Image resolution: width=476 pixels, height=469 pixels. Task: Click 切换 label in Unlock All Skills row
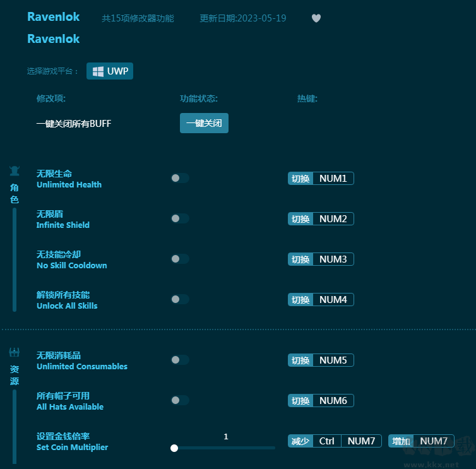pos(300,299)
